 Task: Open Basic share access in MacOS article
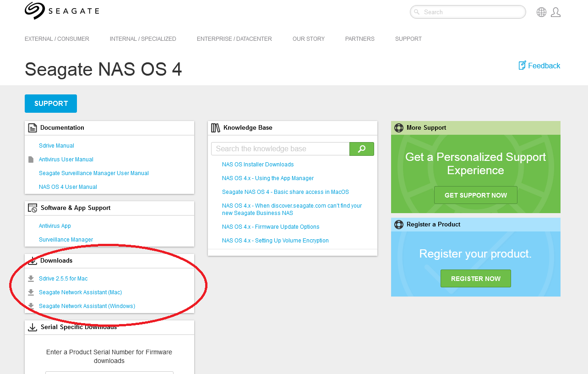coord(285,192)
